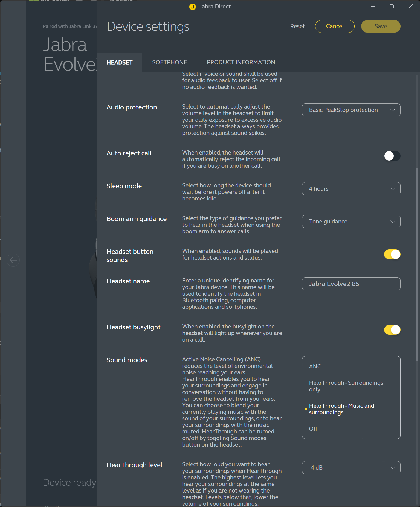Open Boom arm guidance Tone guidance dropdown
420x507 pixels.
(351, 222)
